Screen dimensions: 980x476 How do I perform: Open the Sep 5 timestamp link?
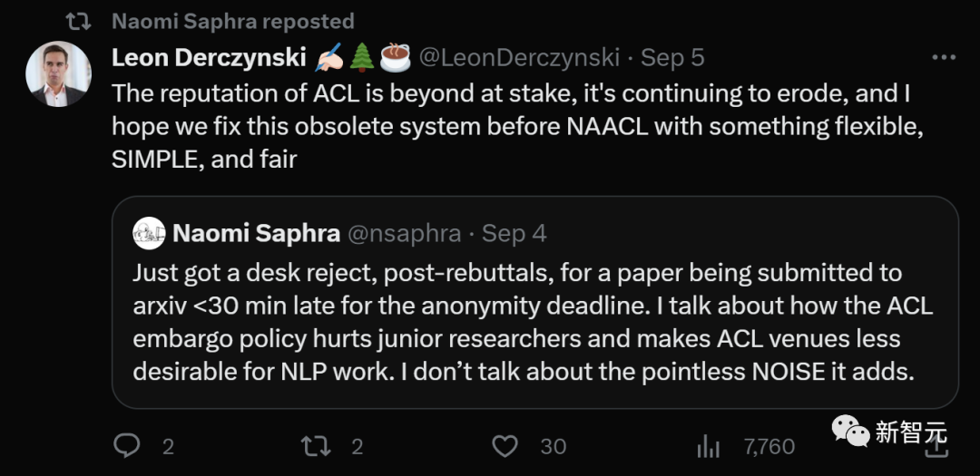click(672, 58)
